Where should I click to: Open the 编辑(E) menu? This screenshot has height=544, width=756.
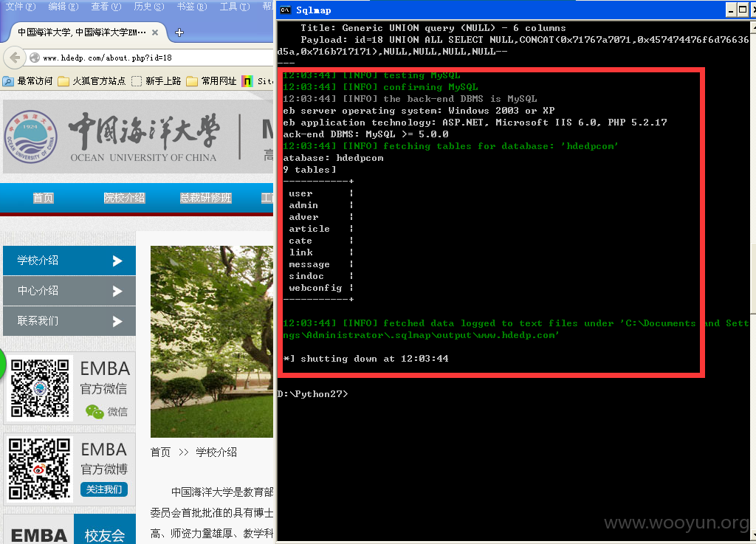pos(63,6)
